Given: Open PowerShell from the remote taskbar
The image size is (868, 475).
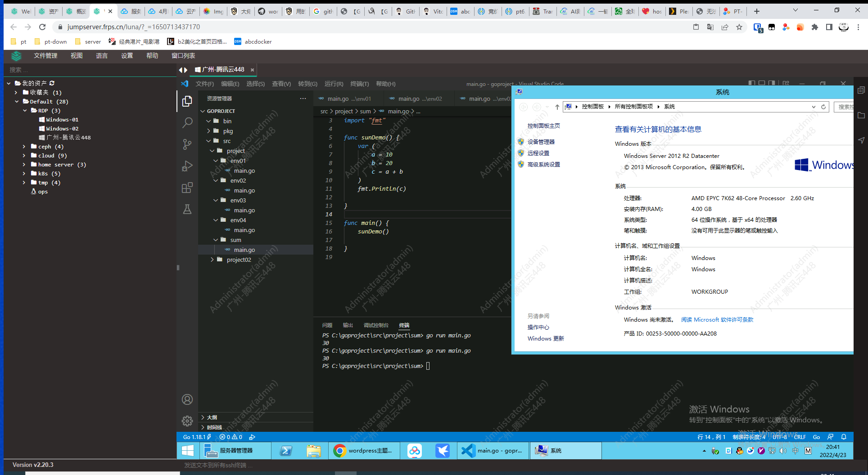Looking at the screenshot, I should point(286,450).
